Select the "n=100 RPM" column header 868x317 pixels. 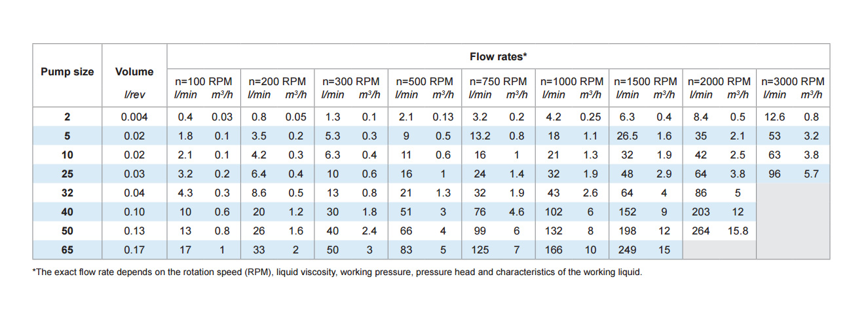coord(204,82)
